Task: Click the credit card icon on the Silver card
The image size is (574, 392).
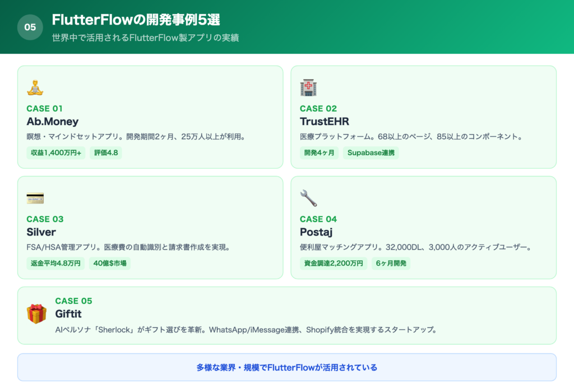Action: 35,198
